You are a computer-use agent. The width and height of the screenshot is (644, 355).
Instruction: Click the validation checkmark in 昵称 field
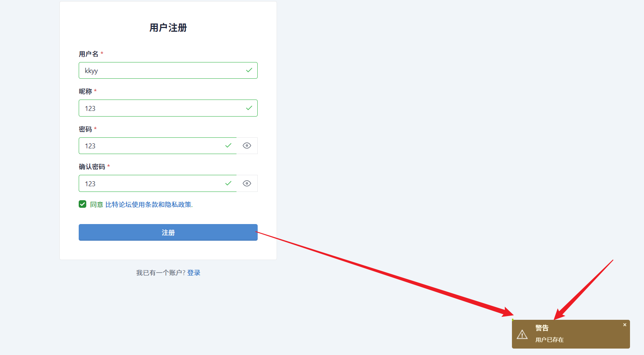tap(249, 108)
